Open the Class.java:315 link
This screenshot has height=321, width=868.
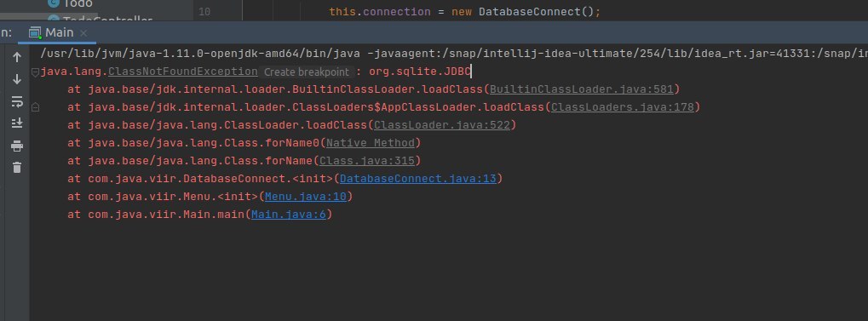click(x=367, y=160)
